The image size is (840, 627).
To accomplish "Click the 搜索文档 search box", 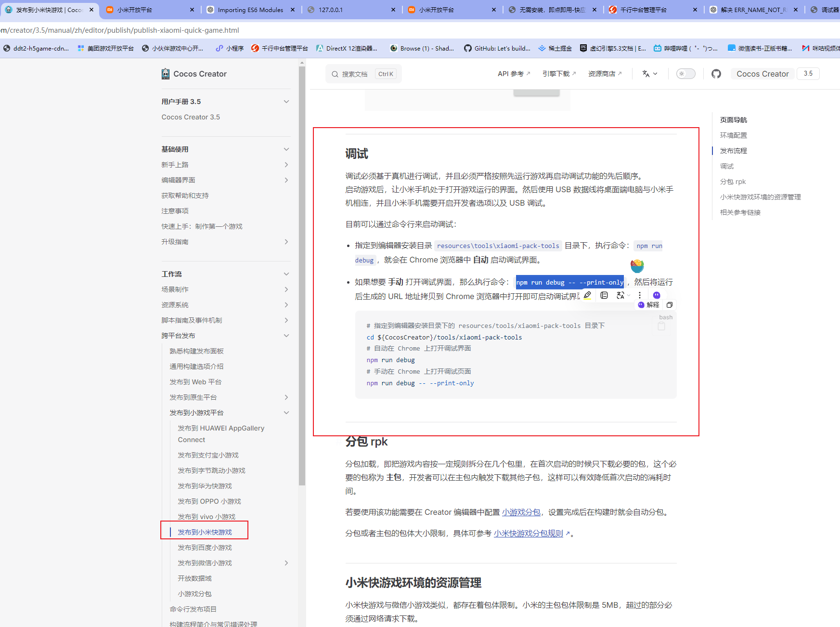I will point(363,74).
